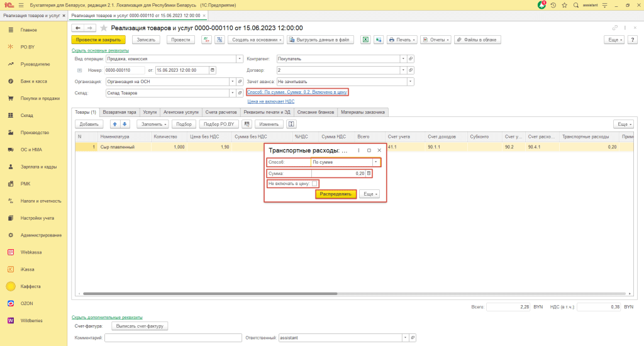Open Ответственный assistant card icon
Image resolution: width=644 pixels, height=346 pixels.
click(x=413, y=338)
